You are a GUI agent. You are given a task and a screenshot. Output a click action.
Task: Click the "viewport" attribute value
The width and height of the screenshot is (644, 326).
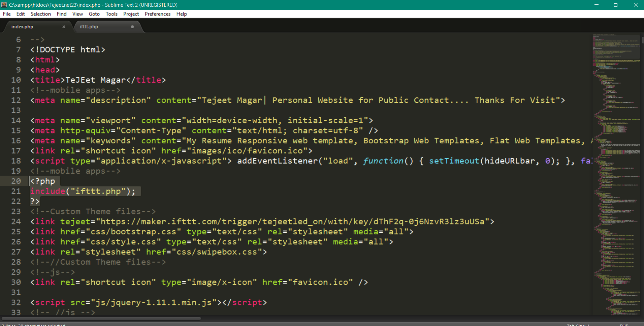pyautogui.click(x=111, y=120)
